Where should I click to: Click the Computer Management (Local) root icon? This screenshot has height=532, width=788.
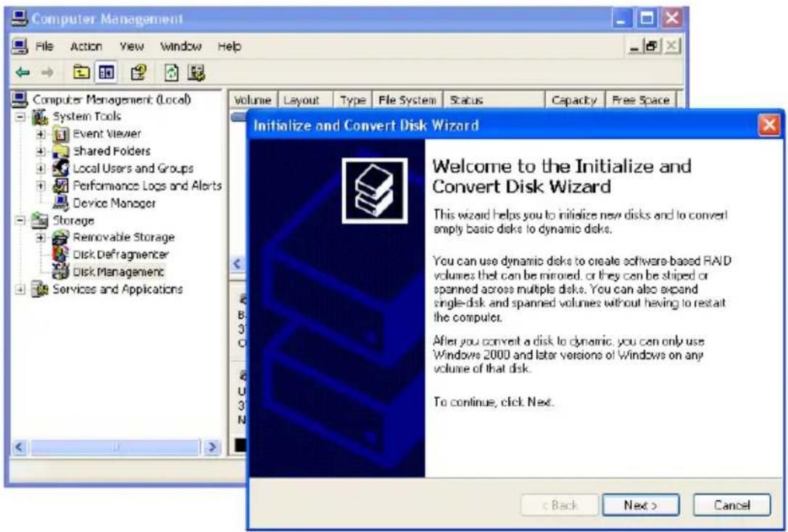point(20,99)
